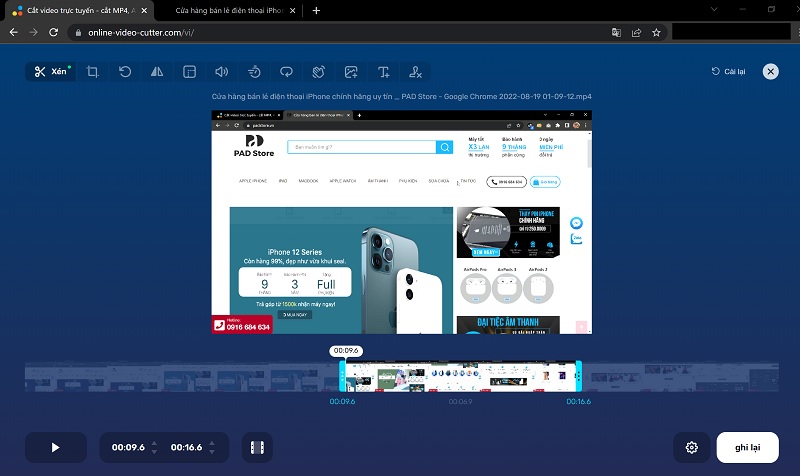Open the add text tool
Image resolution: width=800 pixels, height=476 pixels.
click(x=384, y=72)
